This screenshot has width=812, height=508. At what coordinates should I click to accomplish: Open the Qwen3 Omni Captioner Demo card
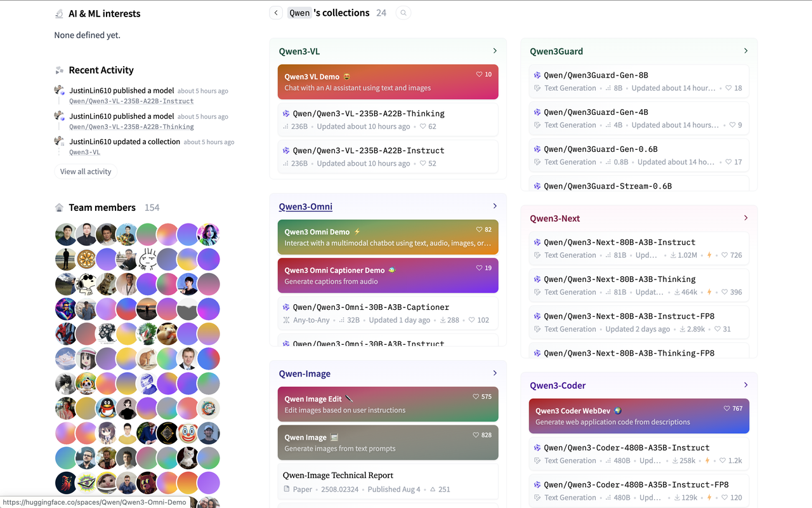pyautogui.click(x=388, y=275)
